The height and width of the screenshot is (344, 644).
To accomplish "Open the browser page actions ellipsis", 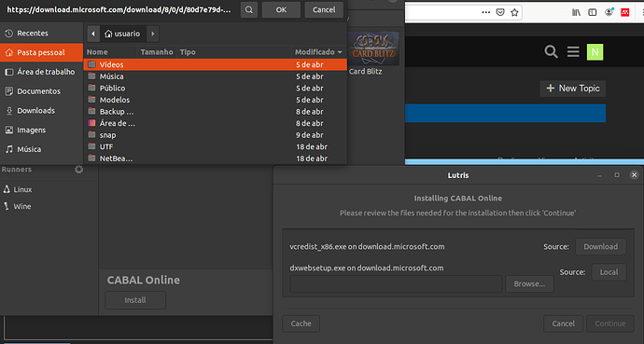I will point(486,12).
